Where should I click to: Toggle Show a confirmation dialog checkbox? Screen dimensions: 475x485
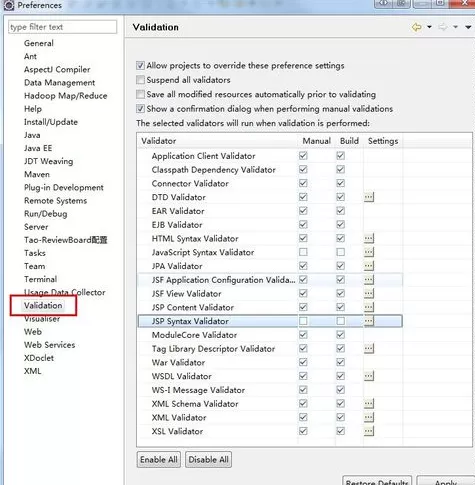click(140, 109)
